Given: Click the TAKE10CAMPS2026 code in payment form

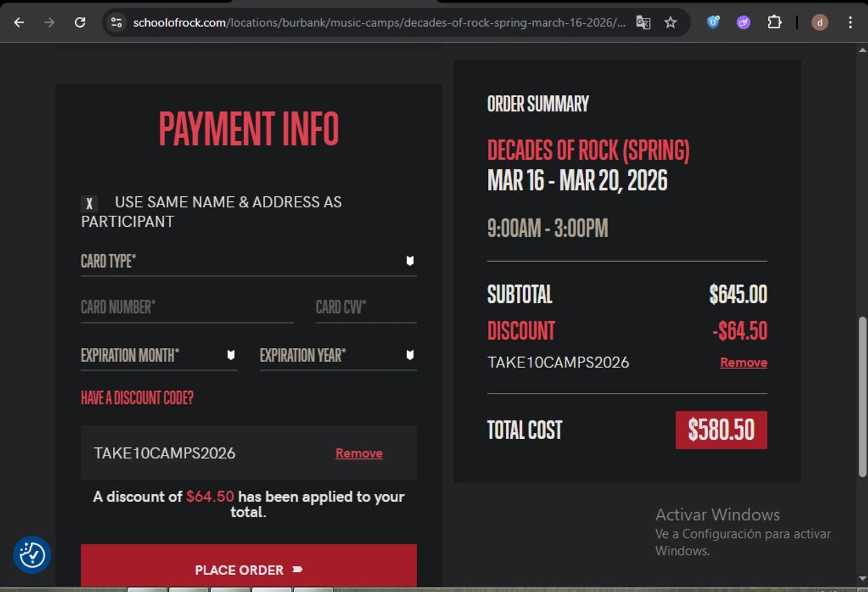Looking at the screenshot, I should [164, 453].
